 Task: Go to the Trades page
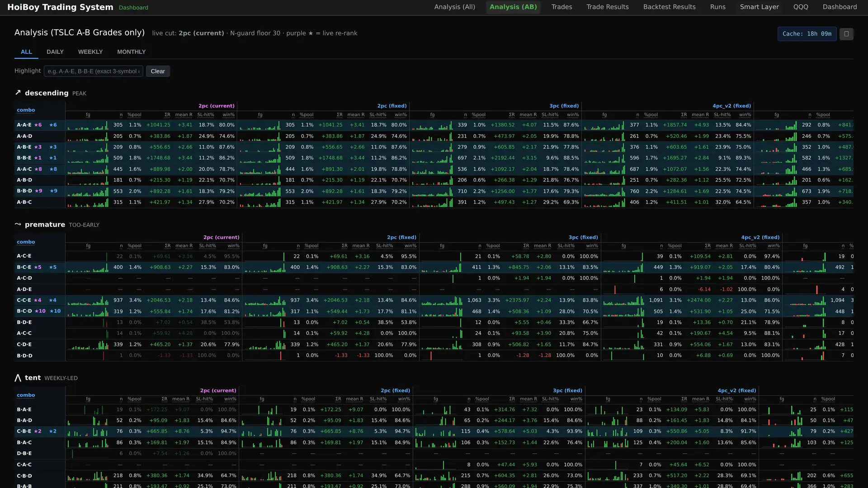(561, 7)
